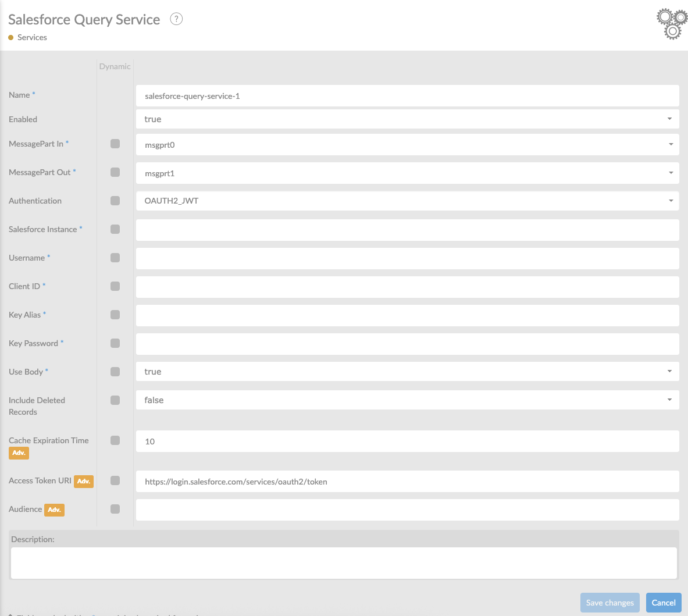This screenshot has height=616, width=688.
Task: Focus the Salesforce Instance text field
Action: pos(407,230)
